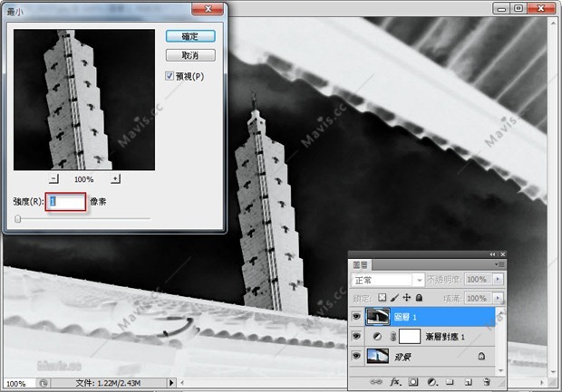The image size is (562, 392).
Task: Select the 圖層 1 layer thumbnail
Action: point(378,317)
